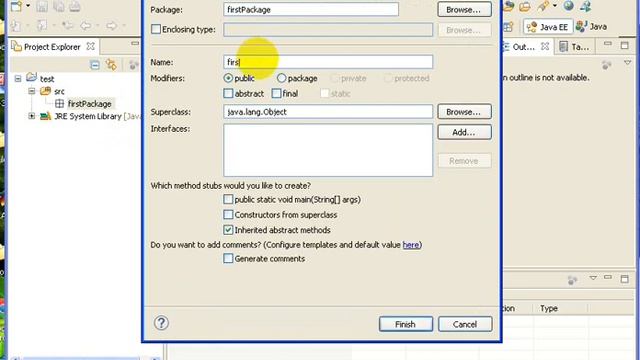Viewport: 640px width, 360px height.
Task: Click the globe web browser toolbar icon
Action: [568, 6]
